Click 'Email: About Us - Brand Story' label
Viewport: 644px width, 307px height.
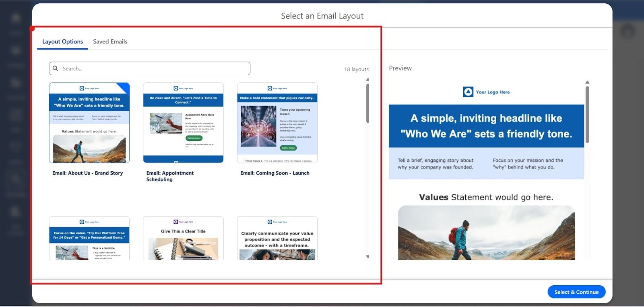point(87,173)
